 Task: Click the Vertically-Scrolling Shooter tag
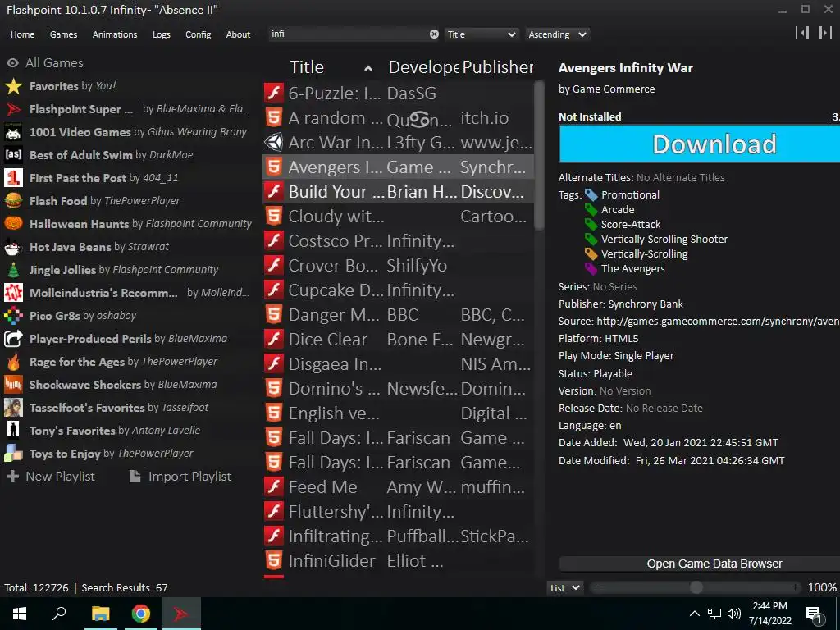tap(664, 240)
